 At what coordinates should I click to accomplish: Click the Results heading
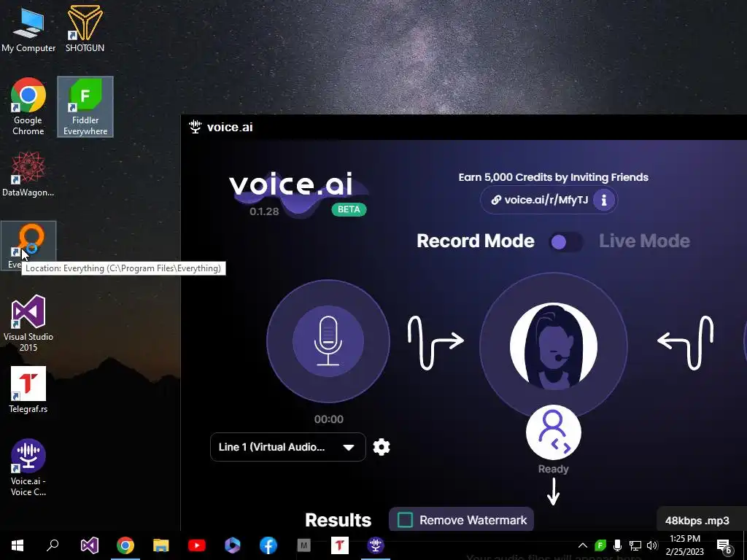tap(338, 520)
